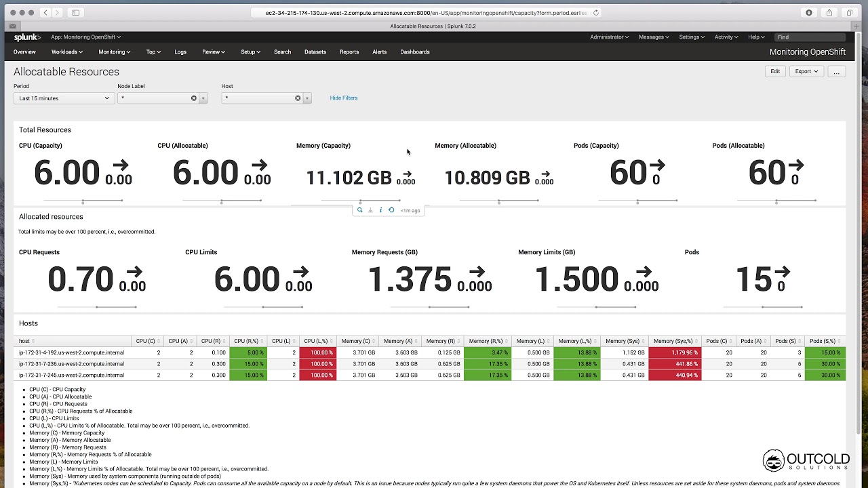This screenshot has width=868, height=488.
Task: Click the Hide Filters link
Action: (x=344, y=98)
